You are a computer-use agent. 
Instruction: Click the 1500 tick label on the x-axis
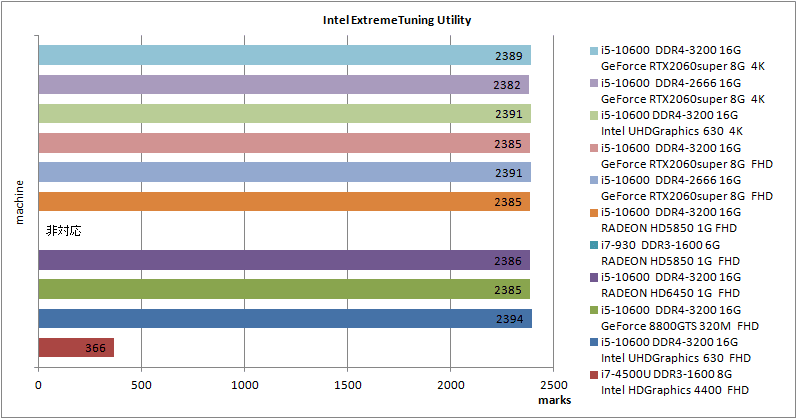(x=347, y=385)
